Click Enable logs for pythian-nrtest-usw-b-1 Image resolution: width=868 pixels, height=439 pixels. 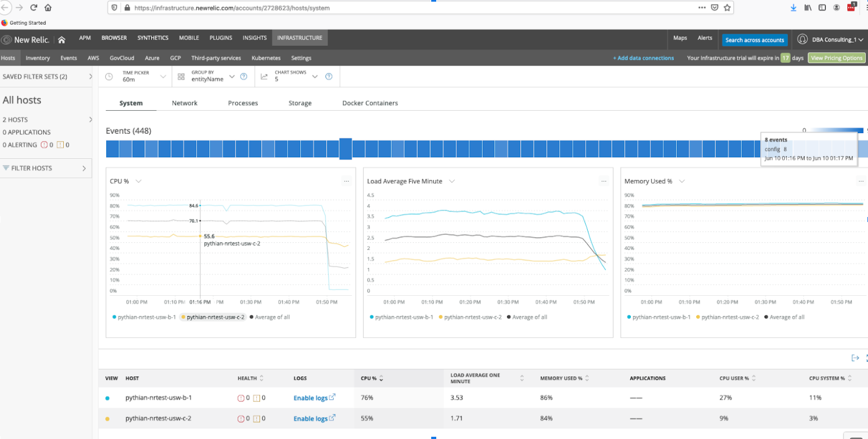(310, 398)
